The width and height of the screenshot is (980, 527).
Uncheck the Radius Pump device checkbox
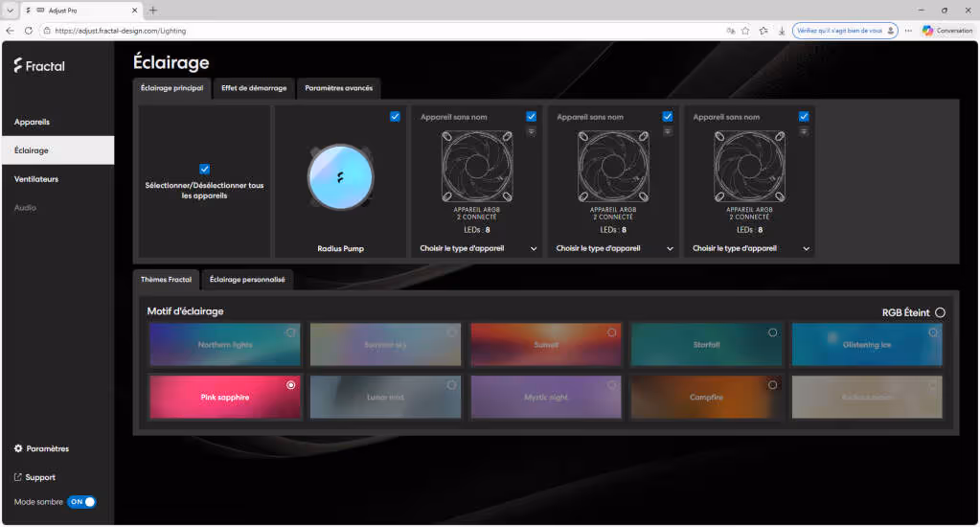coord(395,116)
